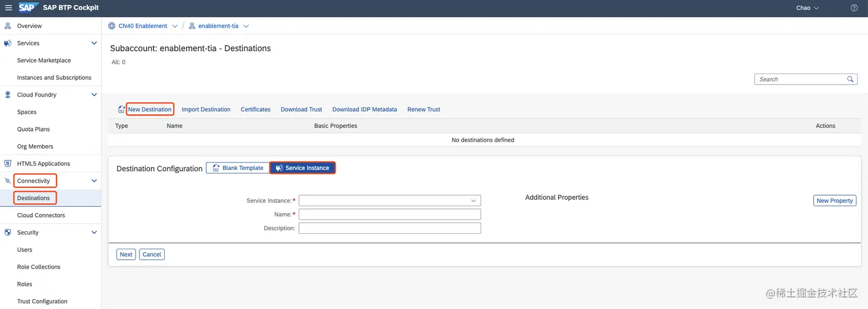Click Import Destination
Image resolution: width=868 pixels, height=309 pixels.
pos(206,109)
